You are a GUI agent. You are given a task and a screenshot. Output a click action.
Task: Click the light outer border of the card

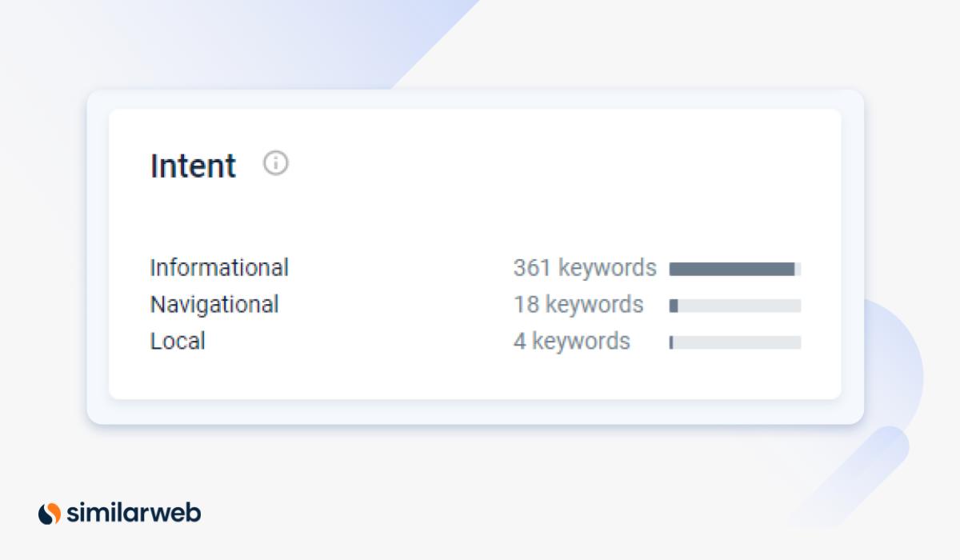point(98,256)
